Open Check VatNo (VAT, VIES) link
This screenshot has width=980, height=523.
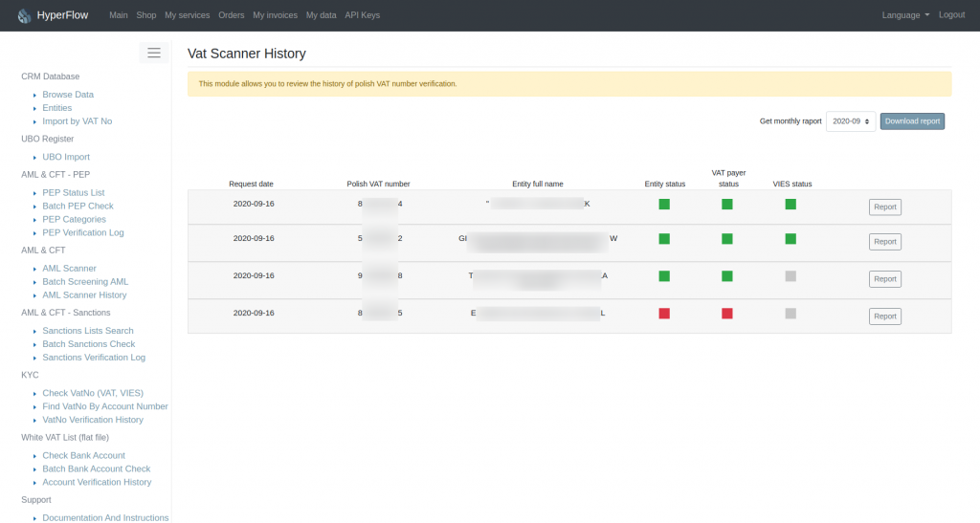93,393
